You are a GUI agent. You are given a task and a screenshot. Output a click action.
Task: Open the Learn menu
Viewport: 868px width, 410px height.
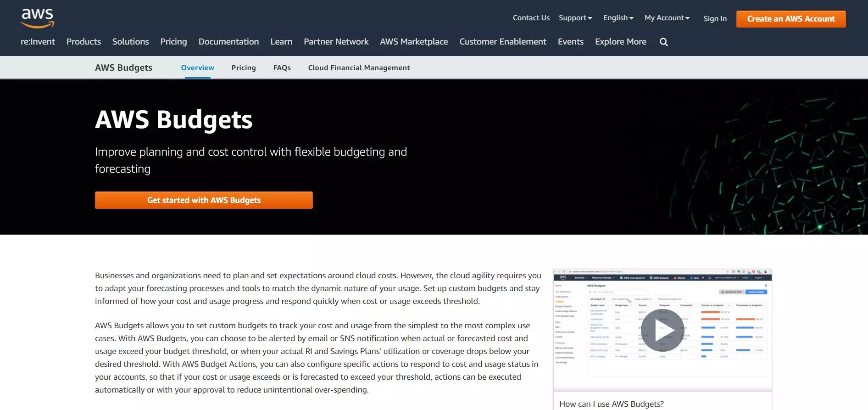pos(281,42)
